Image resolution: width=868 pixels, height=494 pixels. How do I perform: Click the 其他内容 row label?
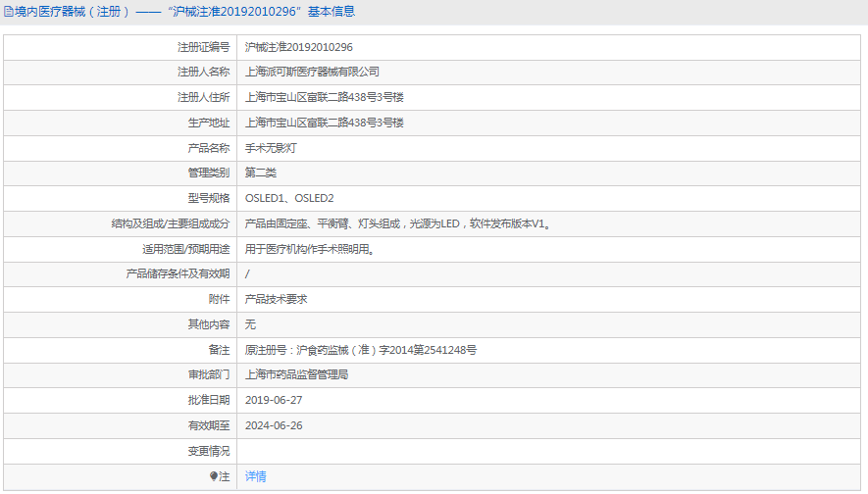(x=208, y=324)
